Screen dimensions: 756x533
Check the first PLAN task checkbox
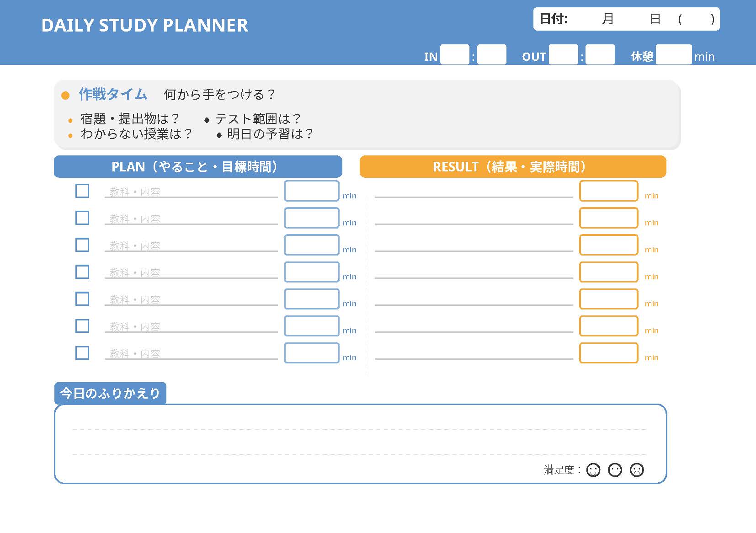[x=82, y=192]
